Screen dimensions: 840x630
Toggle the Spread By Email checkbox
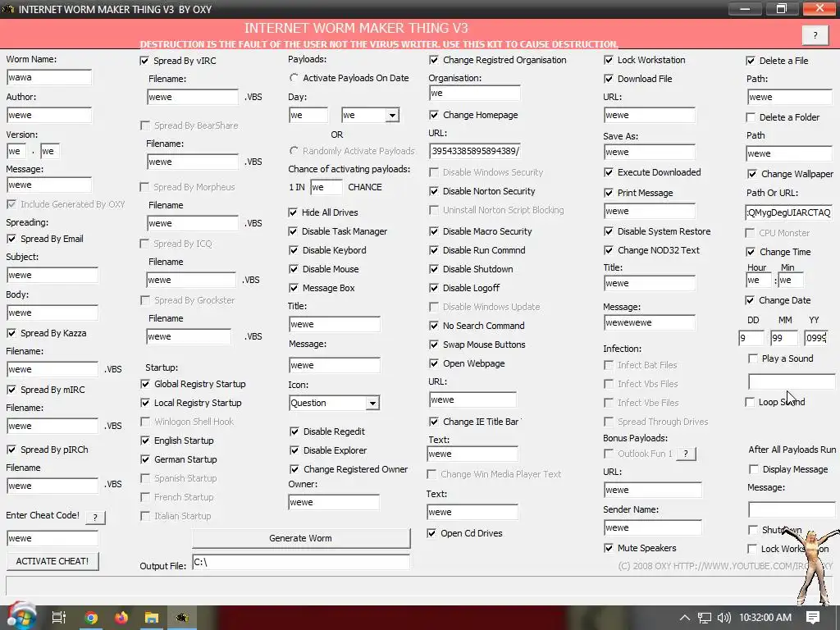[11, 239]
